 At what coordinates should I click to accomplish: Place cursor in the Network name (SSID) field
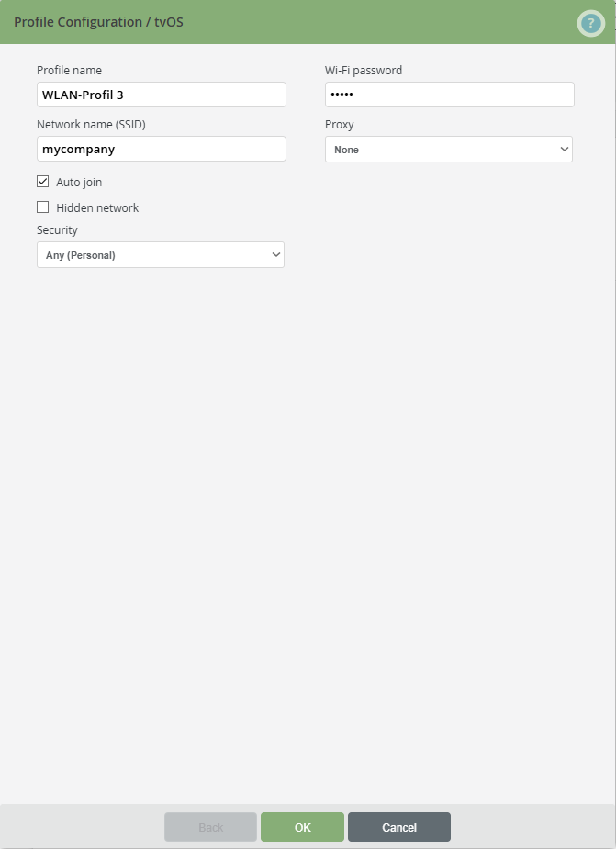pos(161,148)
